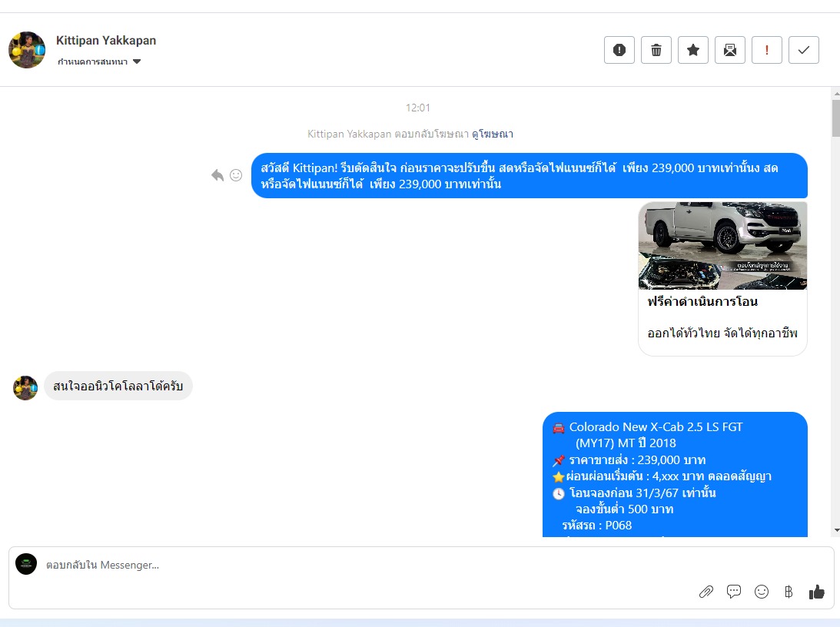Mark conversation as spam icon
The image size is (840, 627).
point(619,50)
